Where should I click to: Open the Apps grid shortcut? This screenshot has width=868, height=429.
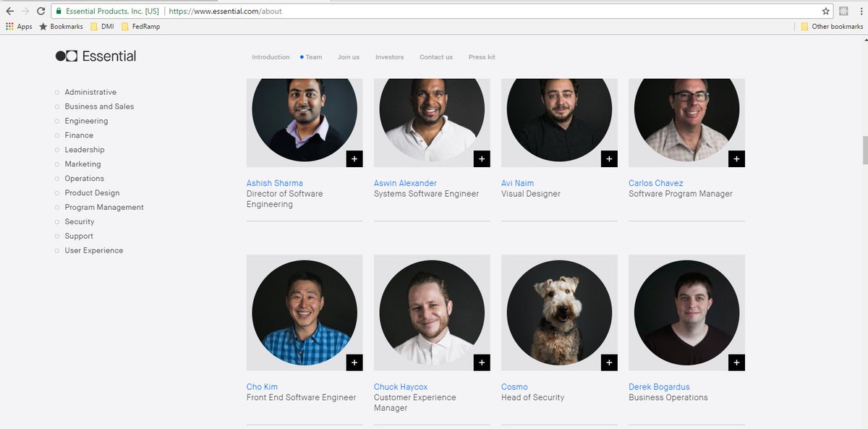click(19, 27)
